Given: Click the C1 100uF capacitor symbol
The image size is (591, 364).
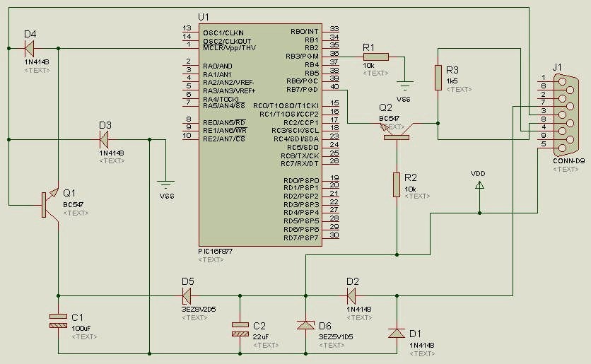Looking at the screenshot, I should click(x=58, y=320).
